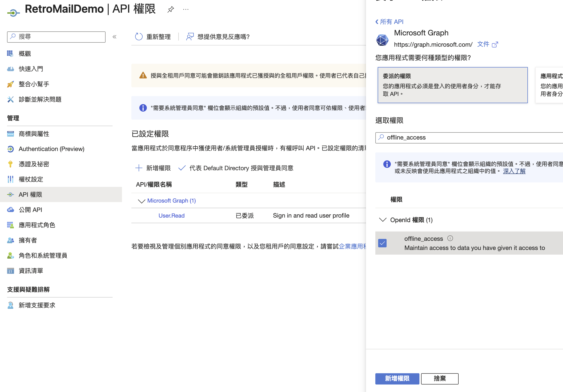This screenshot has height=392, width=563.
Task: Click the Microsoft Graph logo
Action: (x=382, y=40)
